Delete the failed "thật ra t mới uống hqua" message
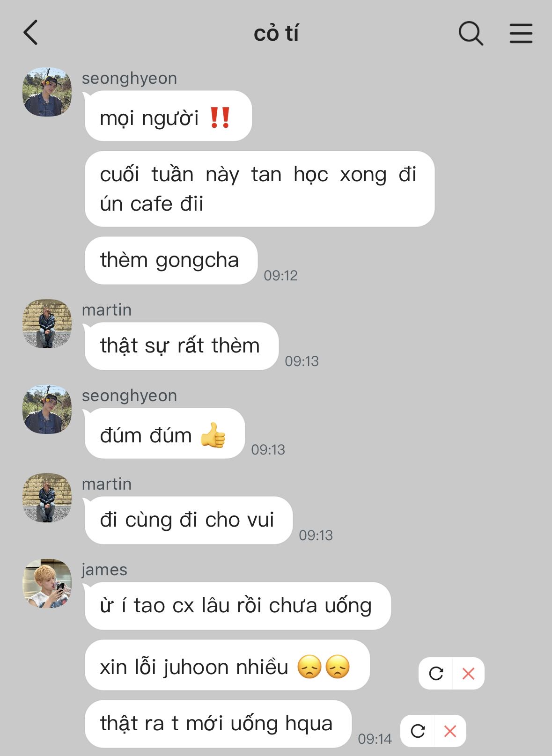This screenshot has width=552, height=756. click(x=450, y=731)
